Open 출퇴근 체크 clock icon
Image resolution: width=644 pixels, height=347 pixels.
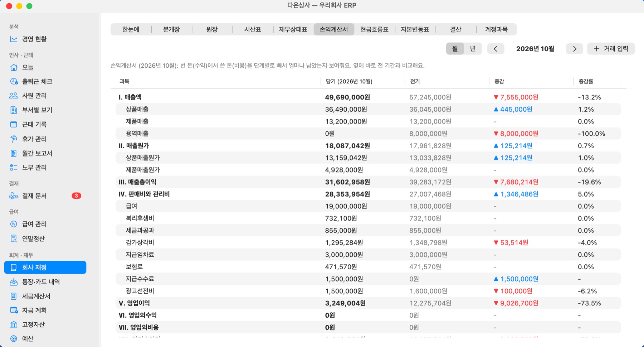coord(14,81)
